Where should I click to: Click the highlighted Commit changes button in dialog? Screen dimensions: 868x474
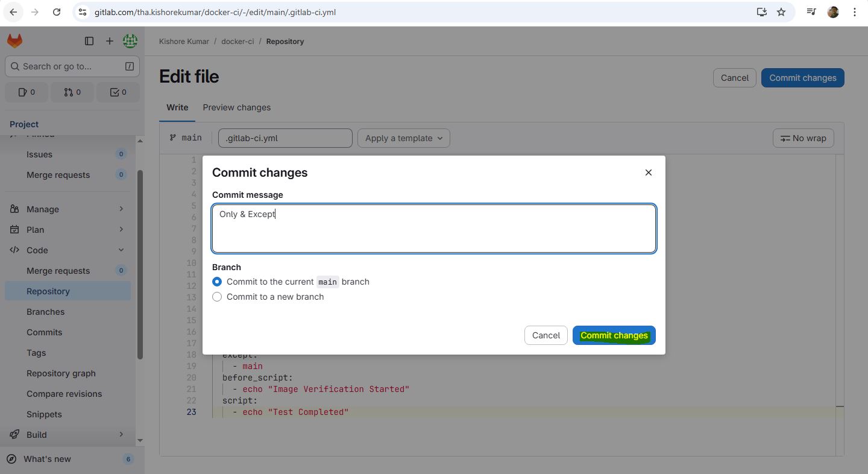[x=614, y=335]
